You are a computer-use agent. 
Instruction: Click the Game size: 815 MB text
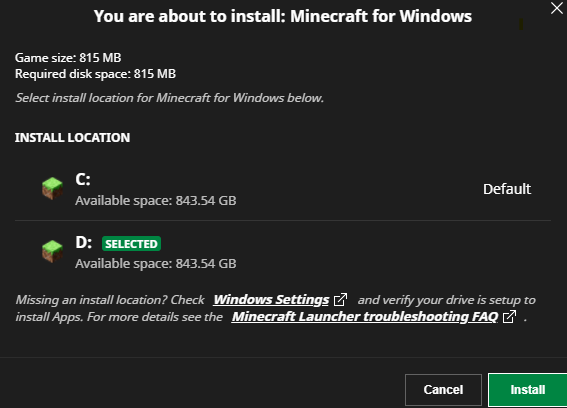(68, 58)
